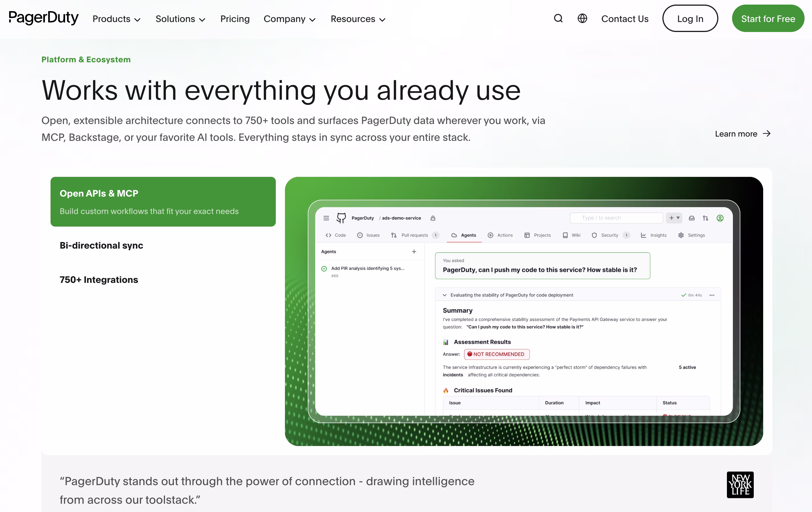Click the Log In button

(690, 19)
